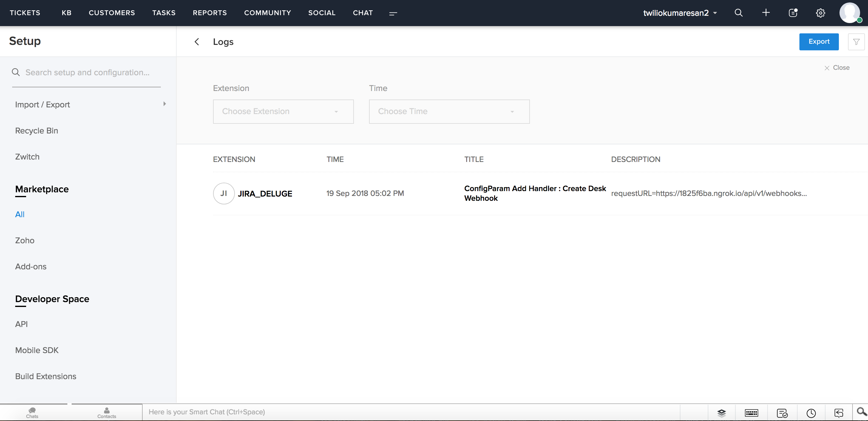Click the clock icon in bottom bar

(811, 413)
